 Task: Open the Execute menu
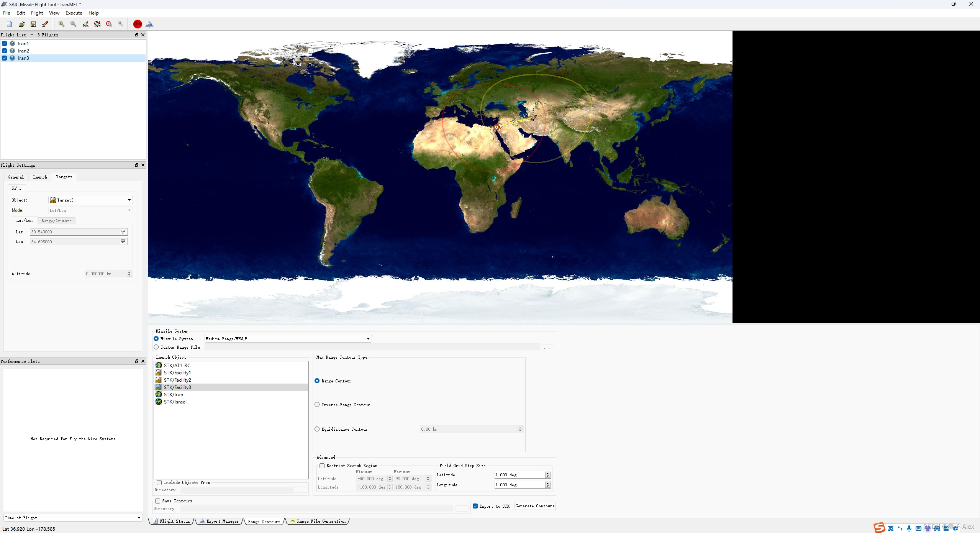click(x=74, y=13)
